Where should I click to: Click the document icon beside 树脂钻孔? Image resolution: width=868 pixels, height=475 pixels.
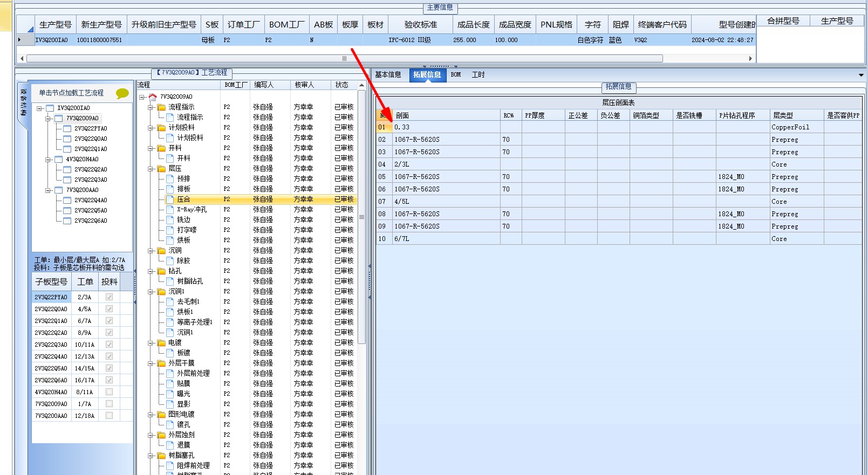point(170,281)
